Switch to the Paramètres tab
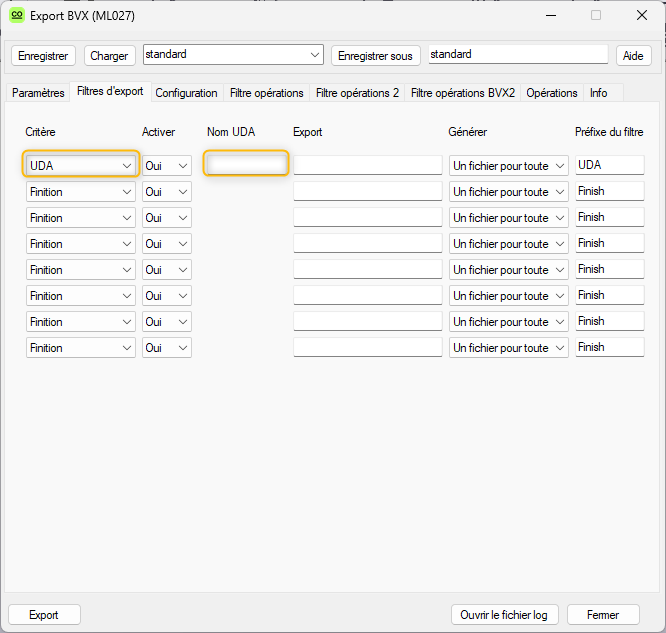Screen dimensions: 666x633 (38, 93)
